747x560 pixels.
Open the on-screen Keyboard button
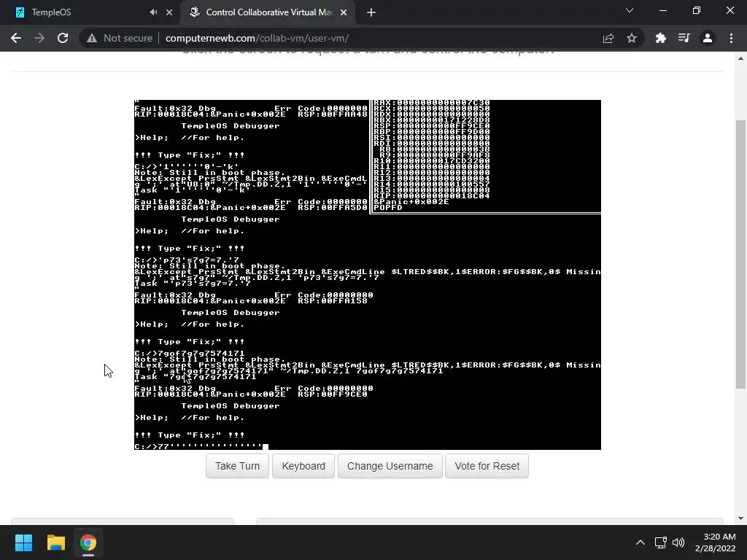303,466
